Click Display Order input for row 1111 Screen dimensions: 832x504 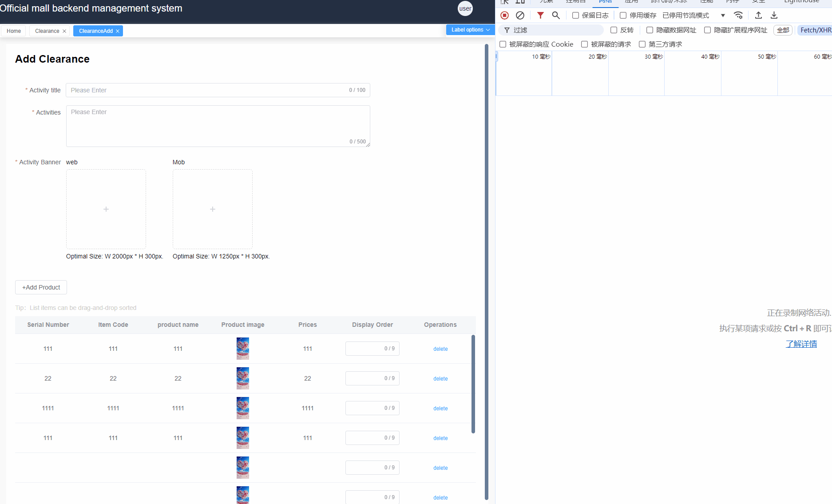372,408
